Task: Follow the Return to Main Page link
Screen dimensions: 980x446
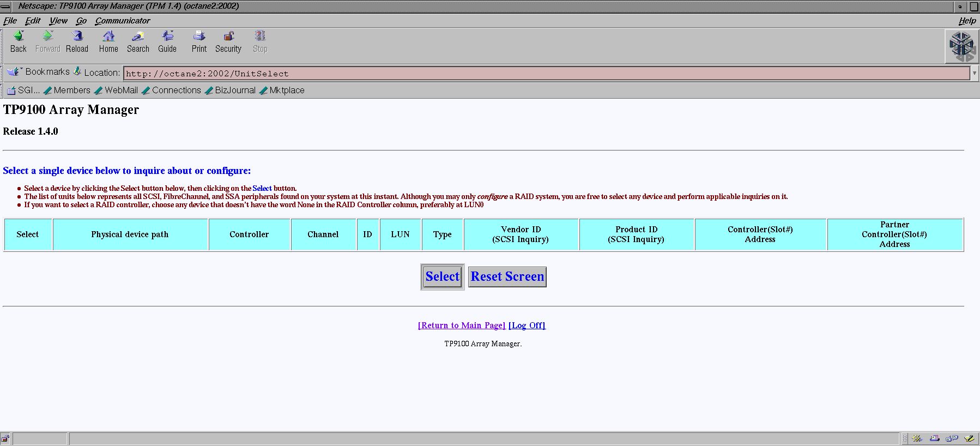Action: point(462,326)
